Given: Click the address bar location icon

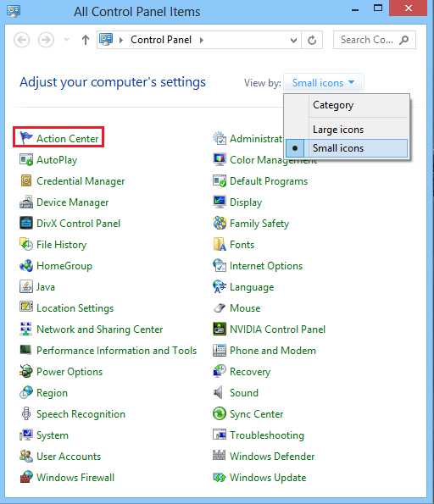Looking at the screenshot, I should click(x=106, y=40).
